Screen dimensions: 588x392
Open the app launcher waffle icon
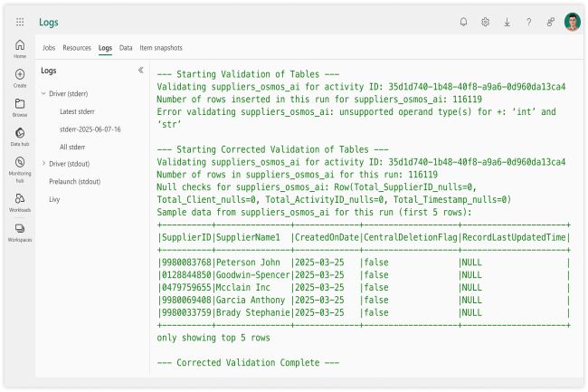(x=20, y=22)
